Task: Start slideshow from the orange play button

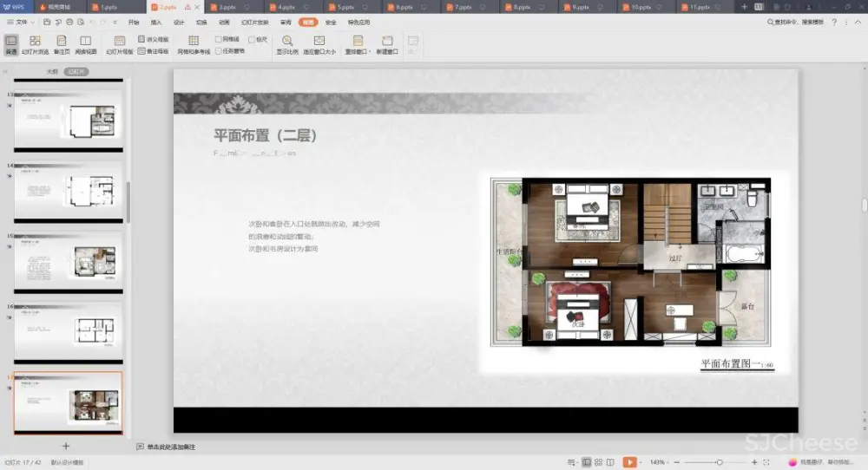Action: point(628,461)
